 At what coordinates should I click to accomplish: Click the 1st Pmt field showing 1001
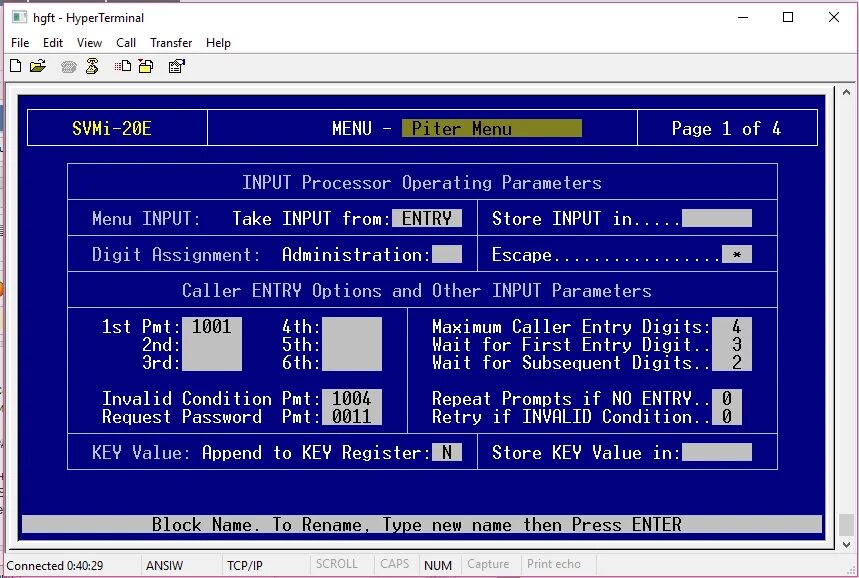click(211, 327)
